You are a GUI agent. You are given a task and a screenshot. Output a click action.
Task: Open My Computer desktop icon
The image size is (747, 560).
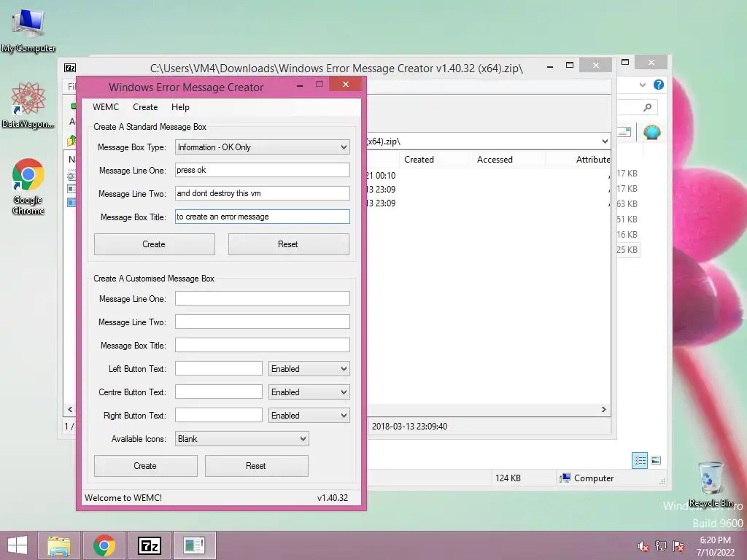28,31
